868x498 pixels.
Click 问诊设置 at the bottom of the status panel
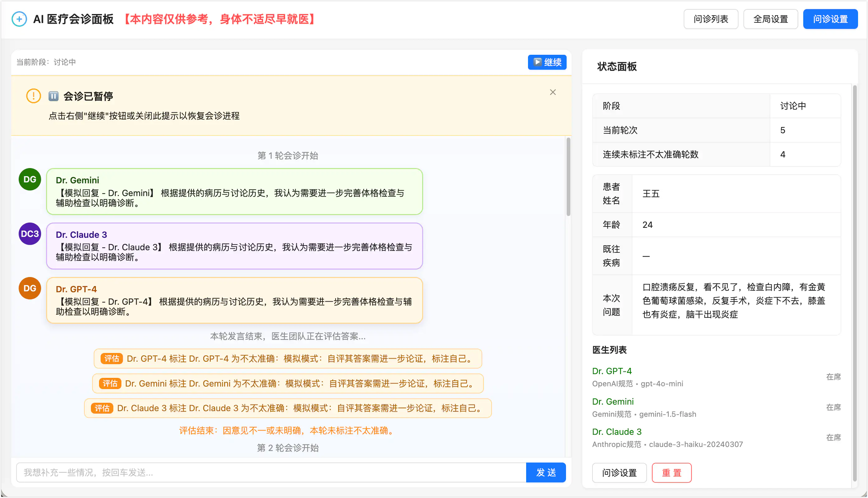click(619, 473)
